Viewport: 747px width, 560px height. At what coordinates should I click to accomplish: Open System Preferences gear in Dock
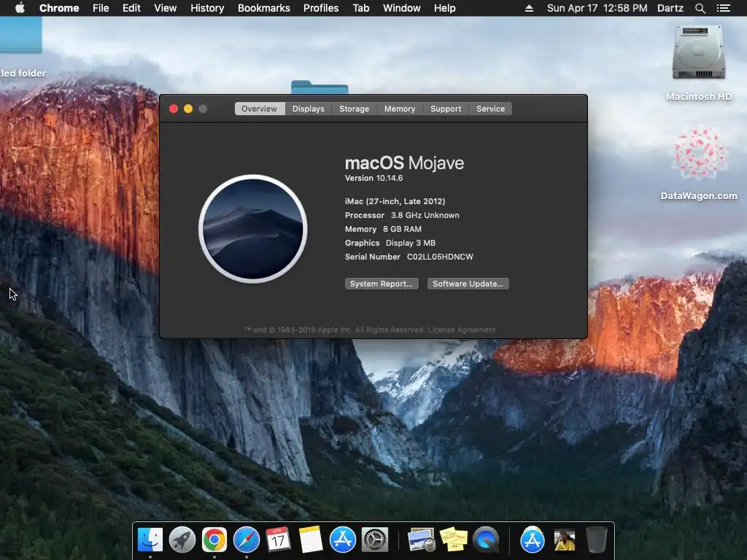tap(375, 540)
